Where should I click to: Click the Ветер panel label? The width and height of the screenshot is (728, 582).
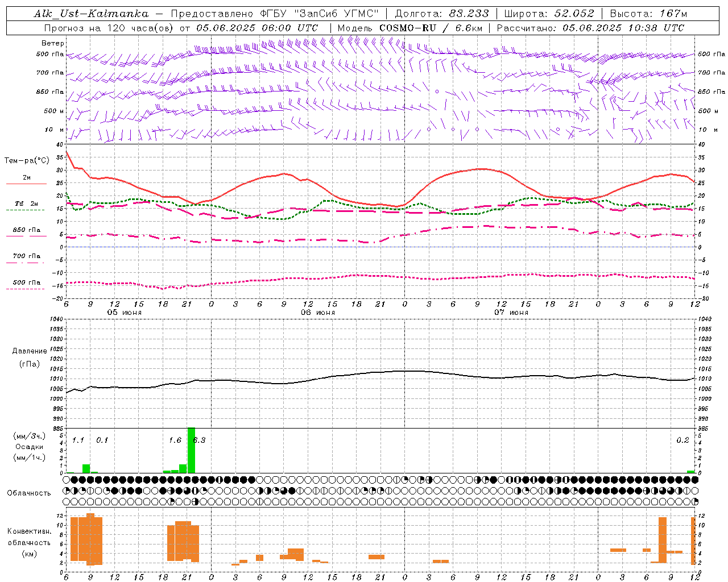click(x=53, y=43)
